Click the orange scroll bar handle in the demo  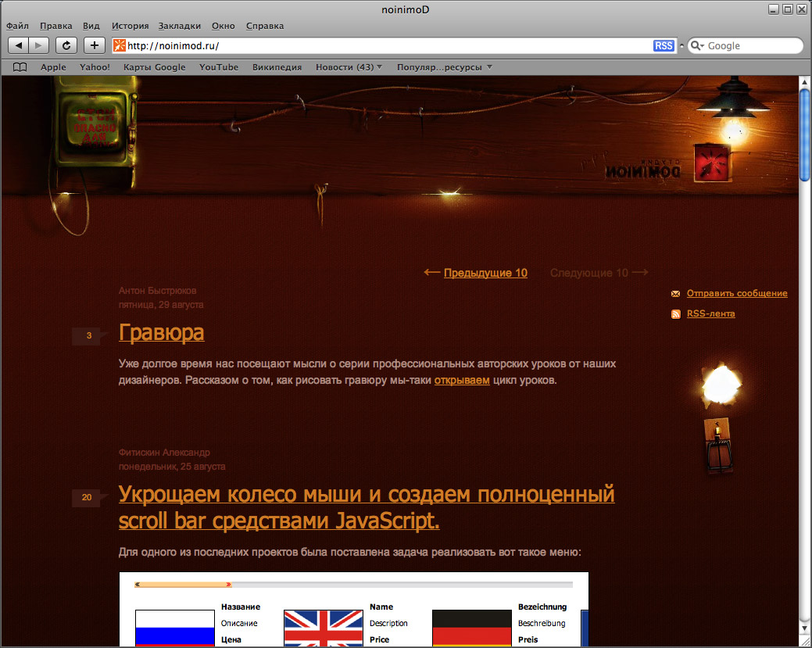click(183, 584)
